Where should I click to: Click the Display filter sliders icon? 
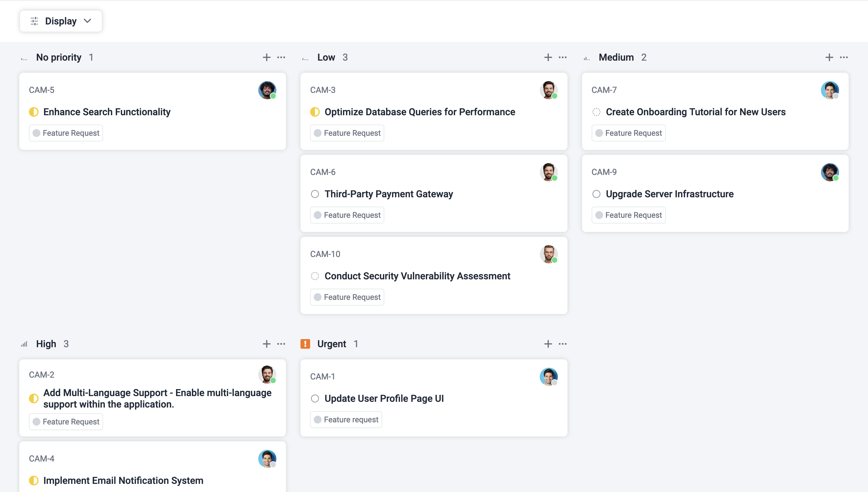pos(34,21)
